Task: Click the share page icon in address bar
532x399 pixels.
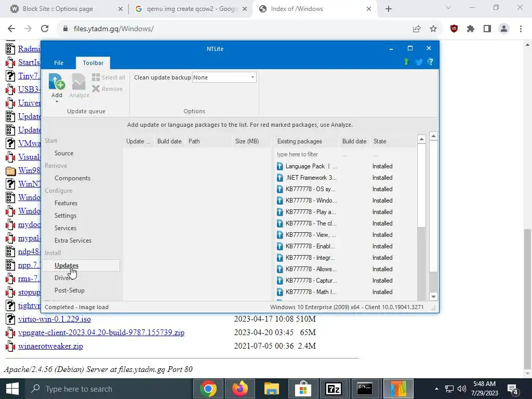Action: pyautogui.click(x=417, y=29)
